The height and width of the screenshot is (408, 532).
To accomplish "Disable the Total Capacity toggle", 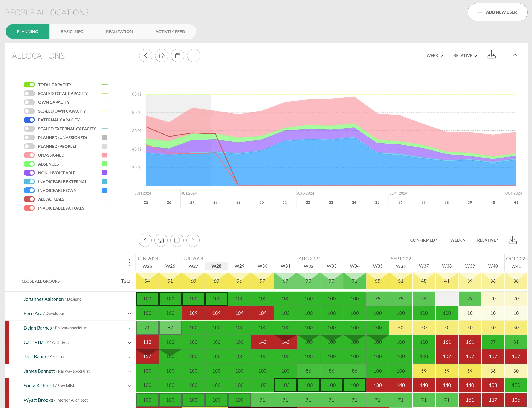I will (29, 85).
